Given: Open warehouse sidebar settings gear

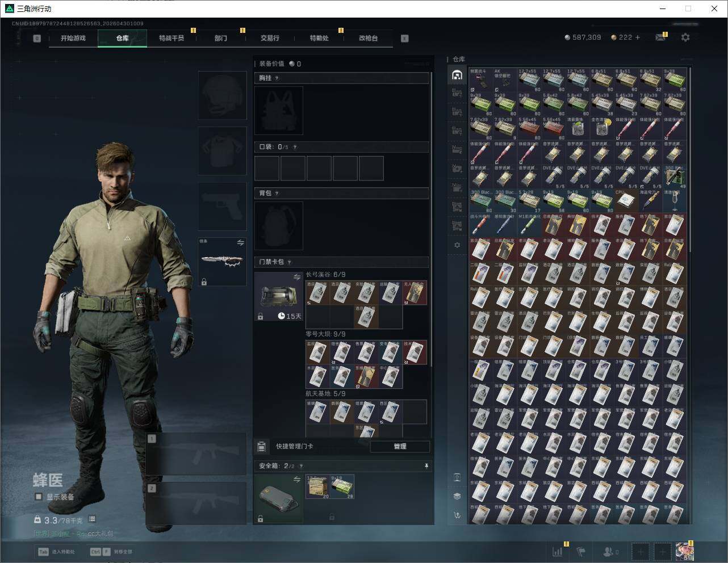Looking at the screenshot, I should click(x=457, y=245).
